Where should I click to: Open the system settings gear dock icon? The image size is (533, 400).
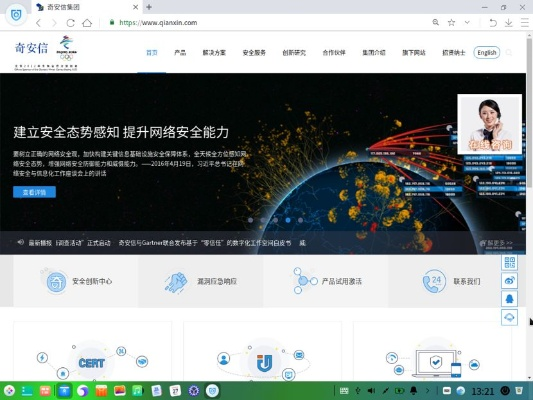194,391
